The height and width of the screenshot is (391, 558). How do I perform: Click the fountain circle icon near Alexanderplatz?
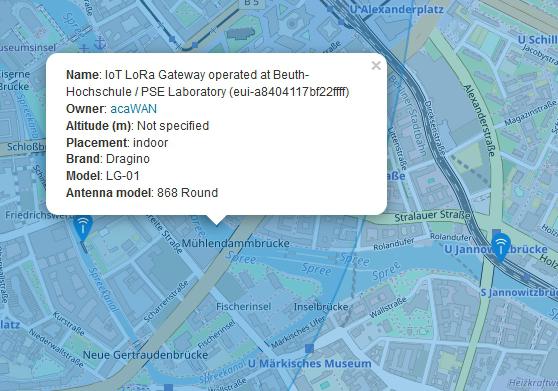[x=292, y=24]
